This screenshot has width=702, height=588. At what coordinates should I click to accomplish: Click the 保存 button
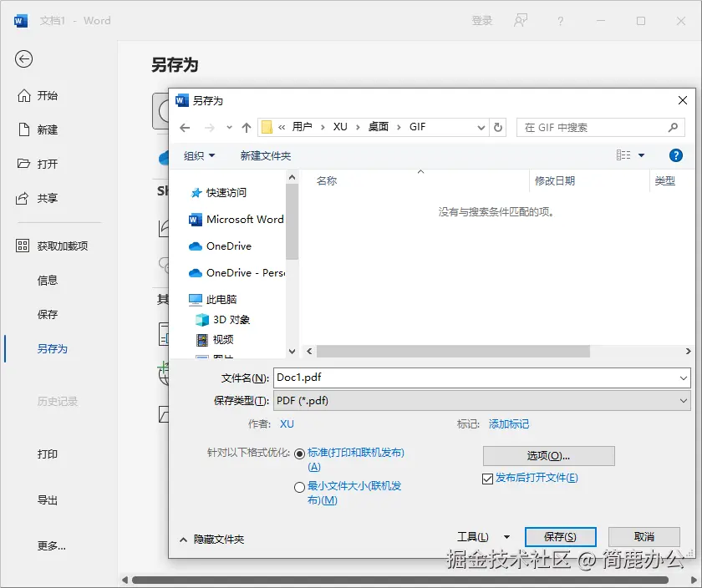click(x=560, y=536)
